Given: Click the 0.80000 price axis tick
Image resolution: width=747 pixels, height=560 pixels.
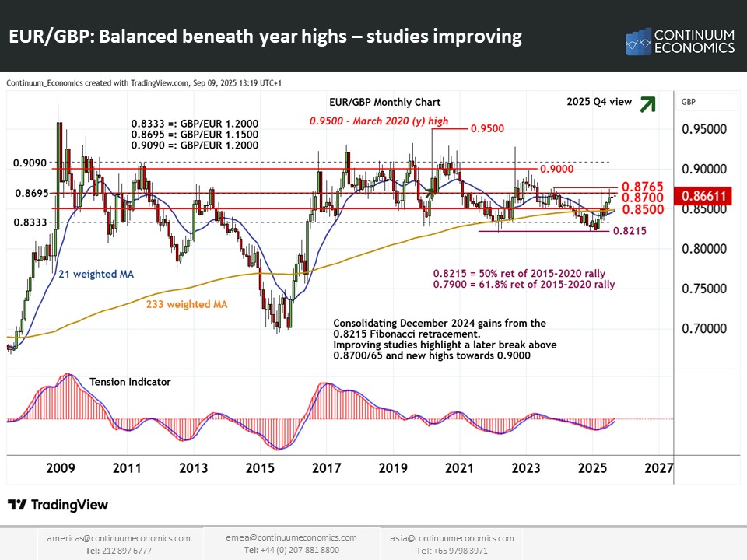Looking at the screenshot, I should [704, 249].
